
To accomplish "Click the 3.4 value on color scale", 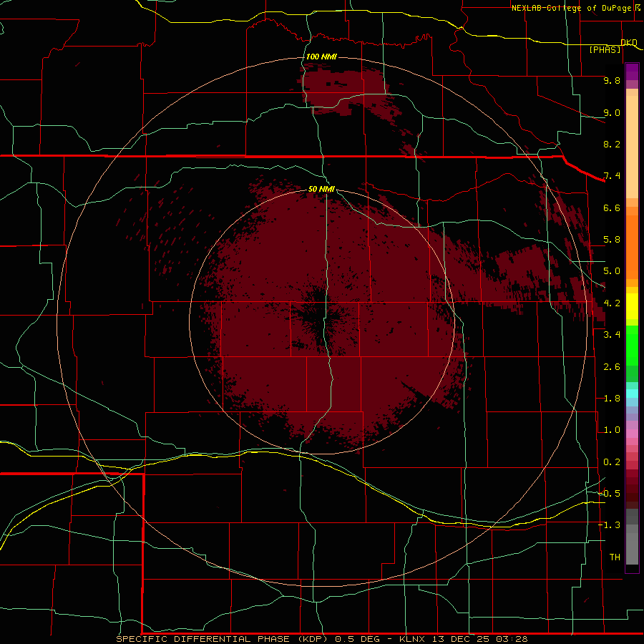I will pos(612,335).
